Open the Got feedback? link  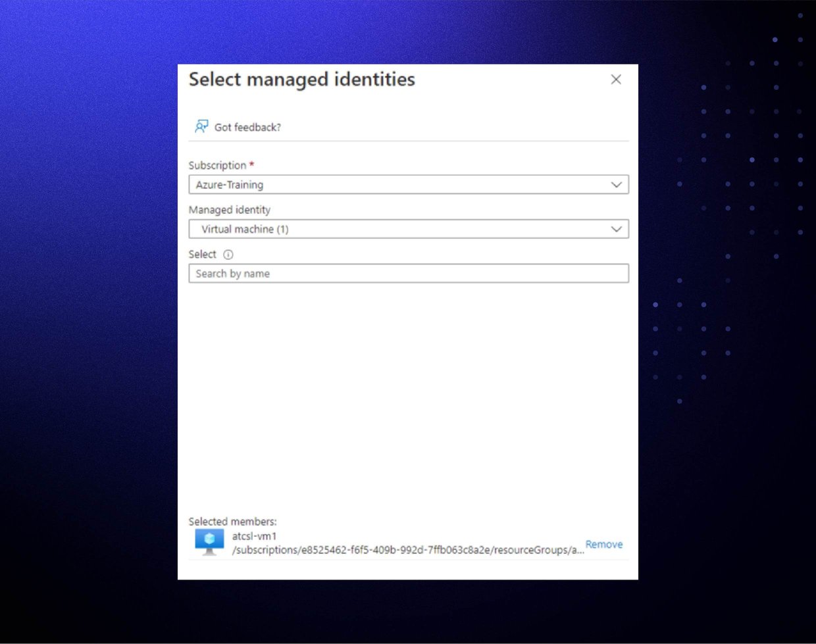(247, 127)
